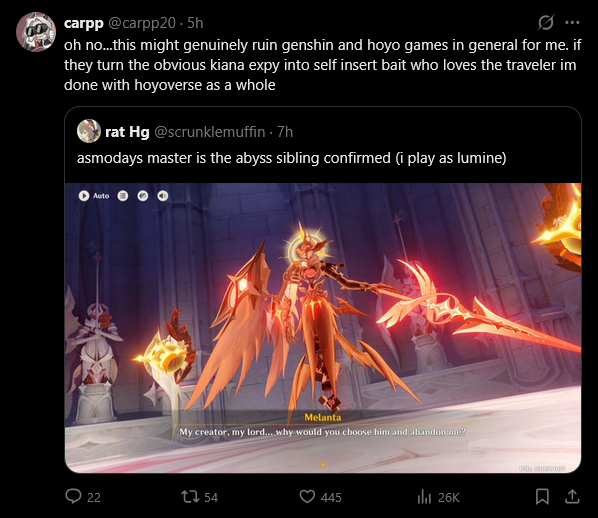598x518 pixels.
Task: Open the quoted tweet's game screenshot
Action: pos(323,328)
